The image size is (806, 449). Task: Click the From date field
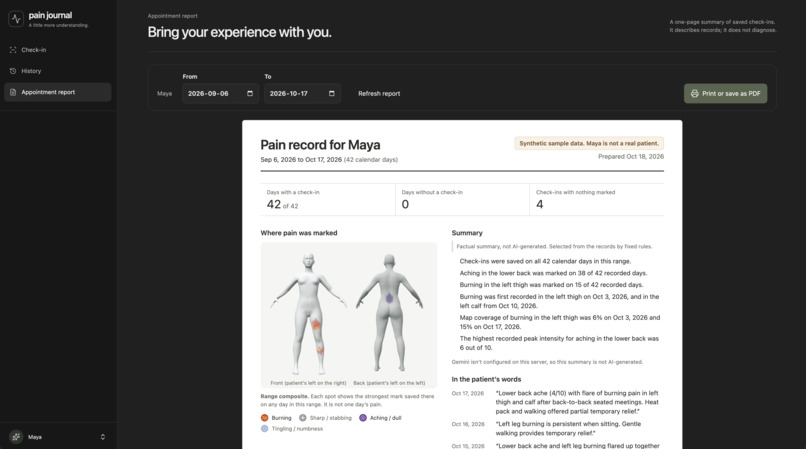pos(221,94)
